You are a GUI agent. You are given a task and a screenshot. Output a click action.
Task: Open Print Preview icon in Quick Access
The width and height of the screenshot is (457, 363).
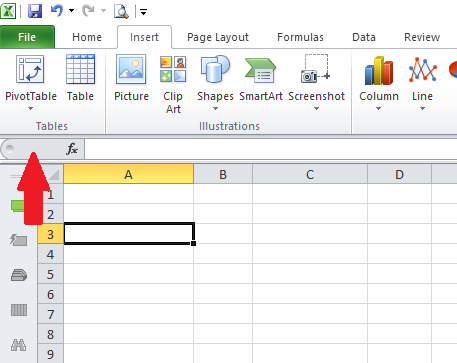[x=121, y=11]
